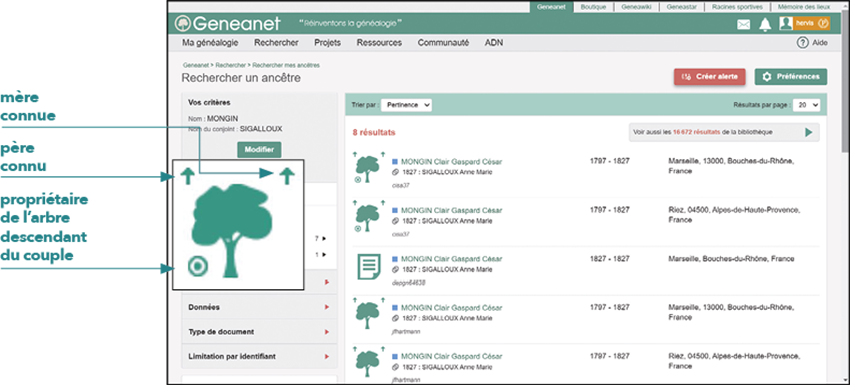This screenshot has height=385, width=850.
Task: Open the Projets menu
Action: coord(327,43)
